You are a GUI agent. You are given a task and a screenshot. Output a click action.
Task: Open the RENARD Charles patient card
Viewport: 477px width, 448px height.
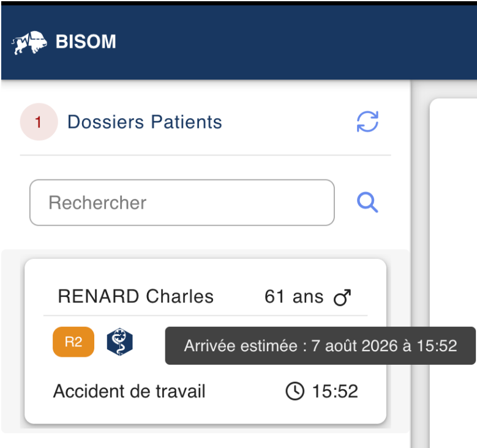tap(205, 342)
